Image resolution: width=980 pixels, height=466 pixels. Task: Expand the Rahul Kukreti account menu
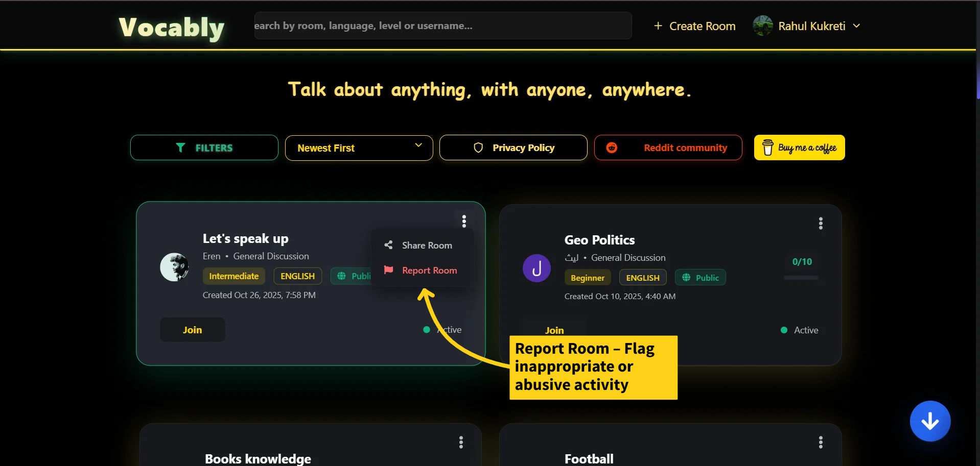click(807, 26)
